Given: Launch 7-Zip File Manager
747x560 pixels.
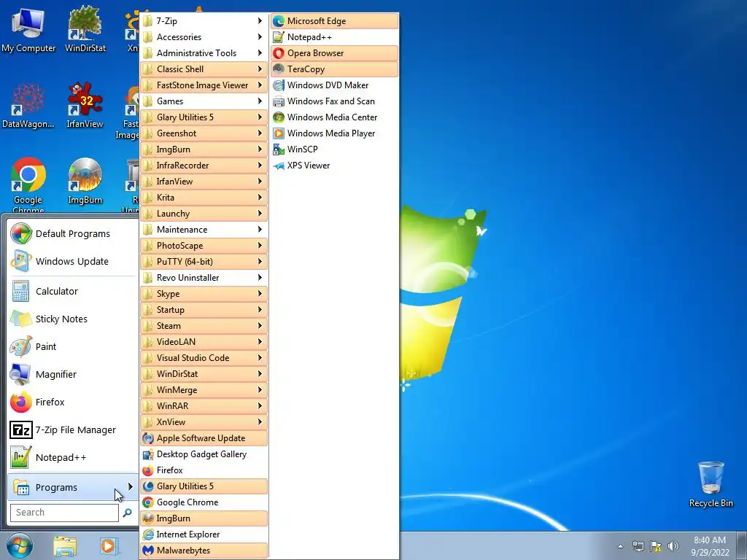Looking at the screenshot, I should coord(72,430).
